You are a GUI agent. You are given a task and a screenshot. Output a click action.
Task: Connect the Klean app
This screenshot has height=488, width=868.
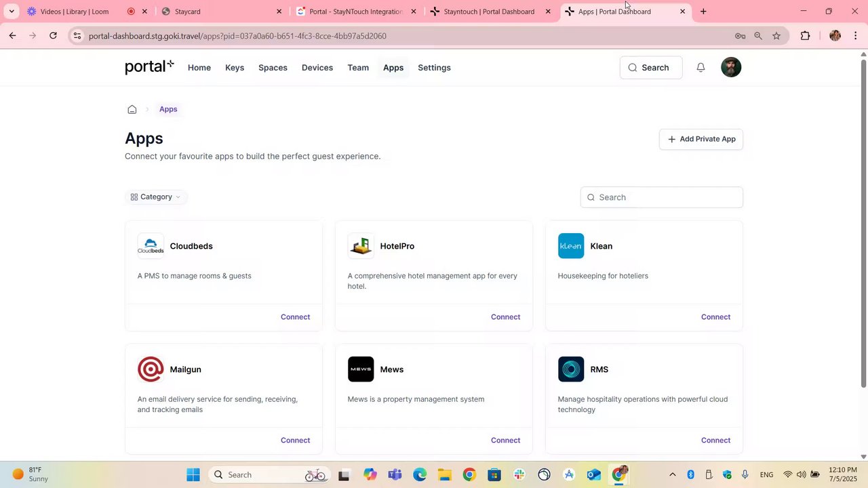click(715, 317)
